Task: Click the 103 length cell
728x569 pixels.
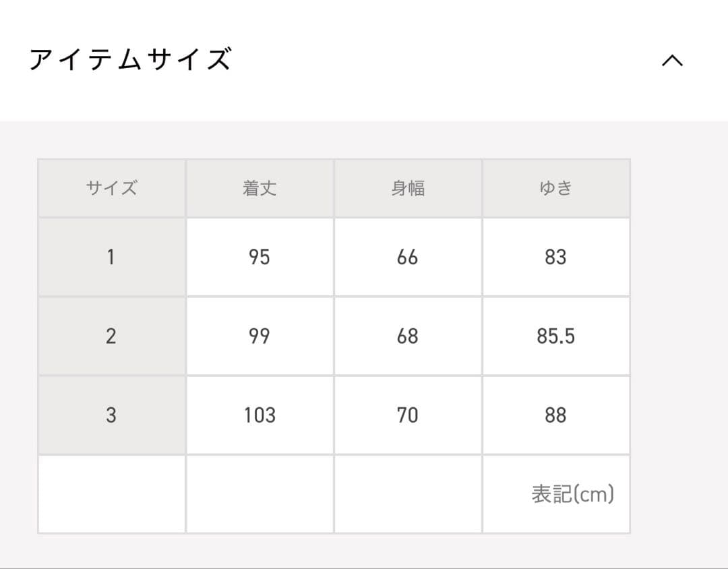Action: tap(260, 415)
